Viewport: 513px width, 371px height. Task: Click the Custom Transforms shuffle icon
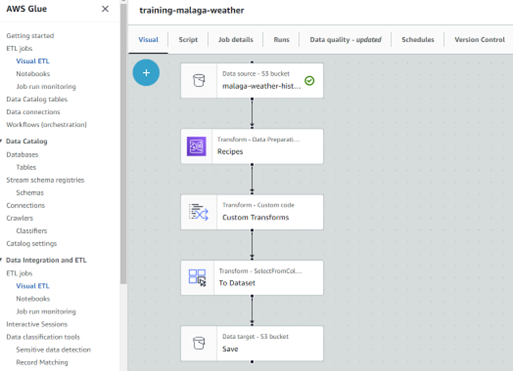199,212
